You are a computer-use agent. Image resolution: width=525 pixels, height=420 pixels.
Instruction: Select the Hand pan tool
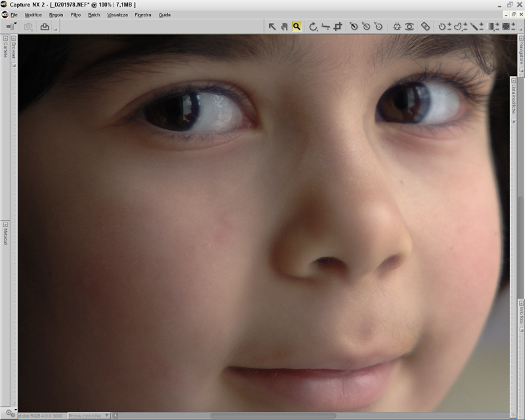[284, 26]
